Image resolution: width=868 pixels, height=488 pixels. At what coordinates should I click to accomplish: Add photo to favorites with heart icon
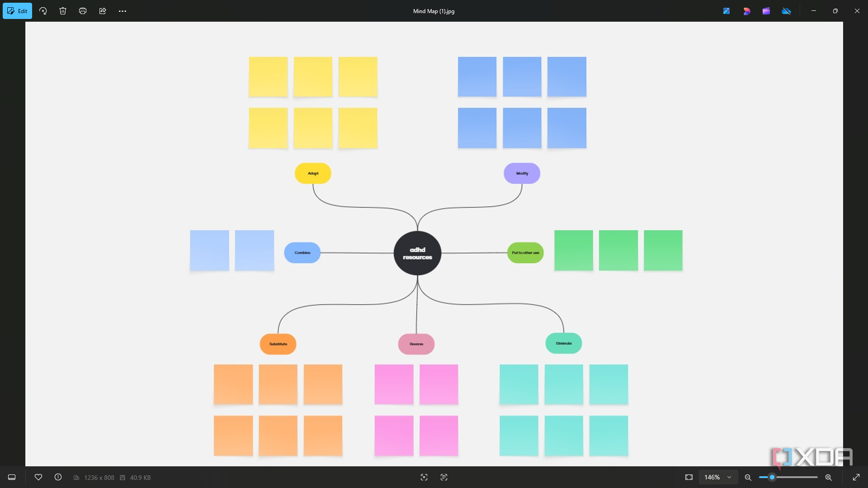coord(38,477)
